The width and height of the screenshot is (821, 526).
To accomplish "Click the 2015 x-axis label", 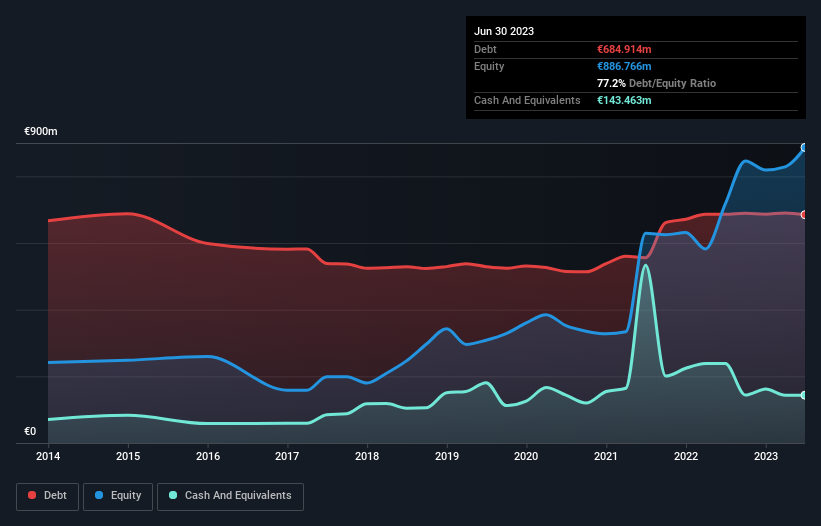I will (x=128, y=456).
